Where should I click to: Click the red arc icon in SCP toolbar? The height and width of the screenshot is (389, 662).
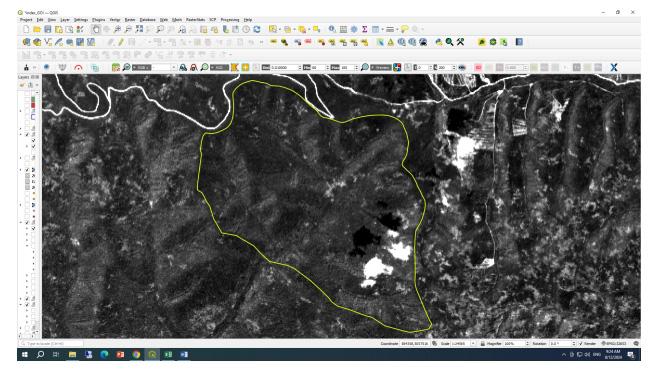78,67
